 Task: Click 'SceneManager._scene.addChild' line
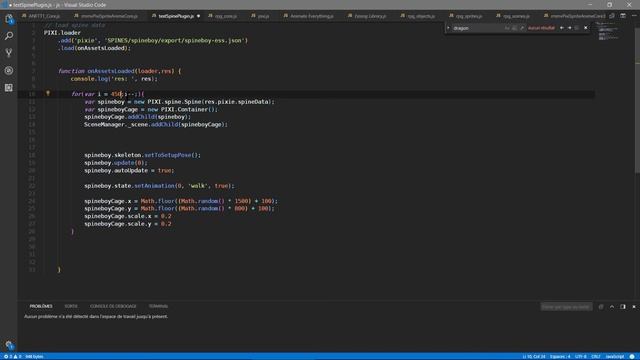[x=156, y=124]
